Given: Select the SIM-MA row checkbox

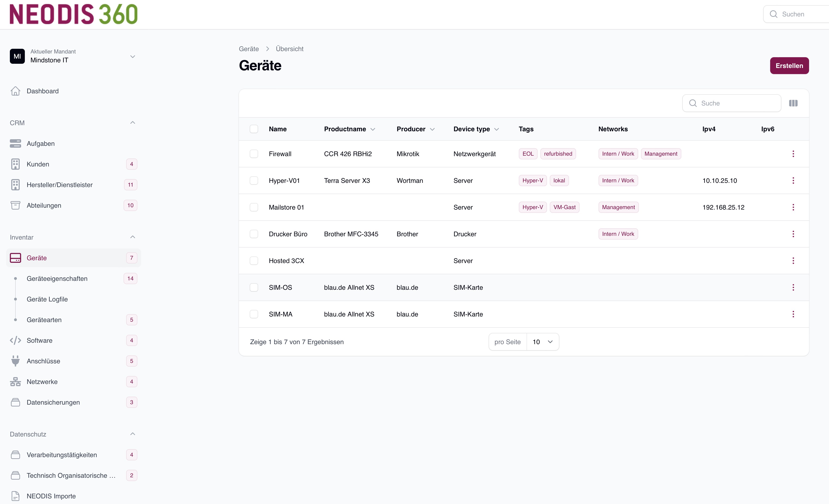Looking at the screenshot, I should point(254,314).
